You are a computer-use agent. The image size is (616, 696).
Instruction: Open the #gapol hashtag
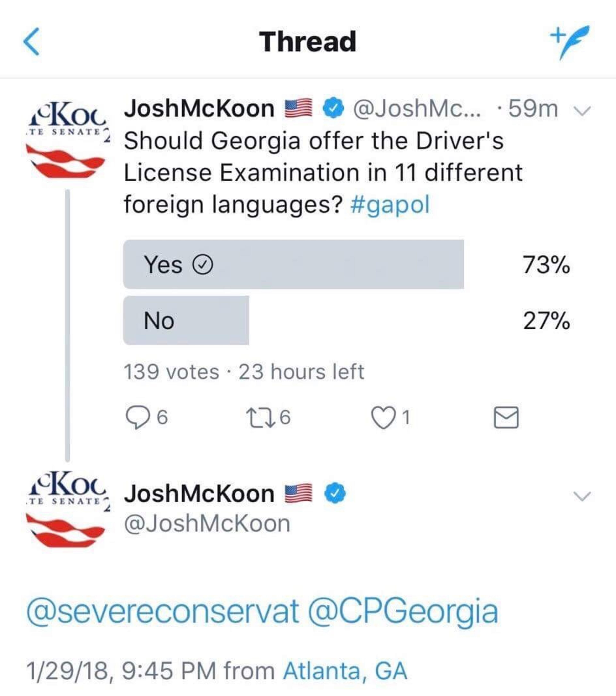pyautogui.click(x=390, y=205)
